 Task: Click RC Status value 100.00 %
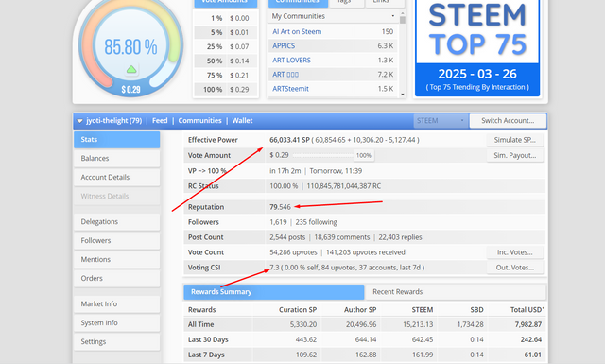pyautogui.click(x=284, y=186)
